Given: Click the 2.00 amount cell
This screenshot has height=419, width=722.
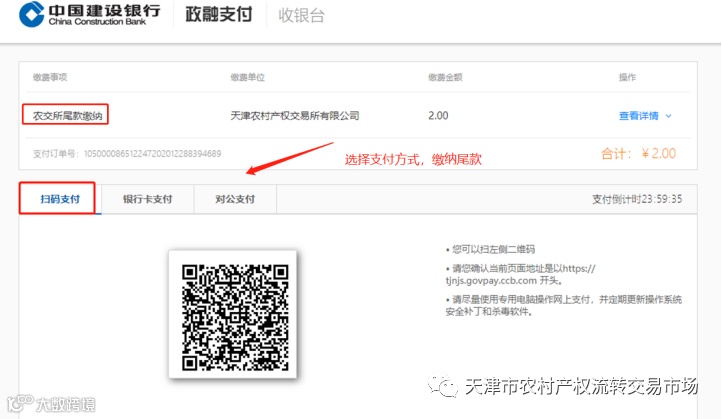Looking at the screenshot, I should (x=438, y=116).
